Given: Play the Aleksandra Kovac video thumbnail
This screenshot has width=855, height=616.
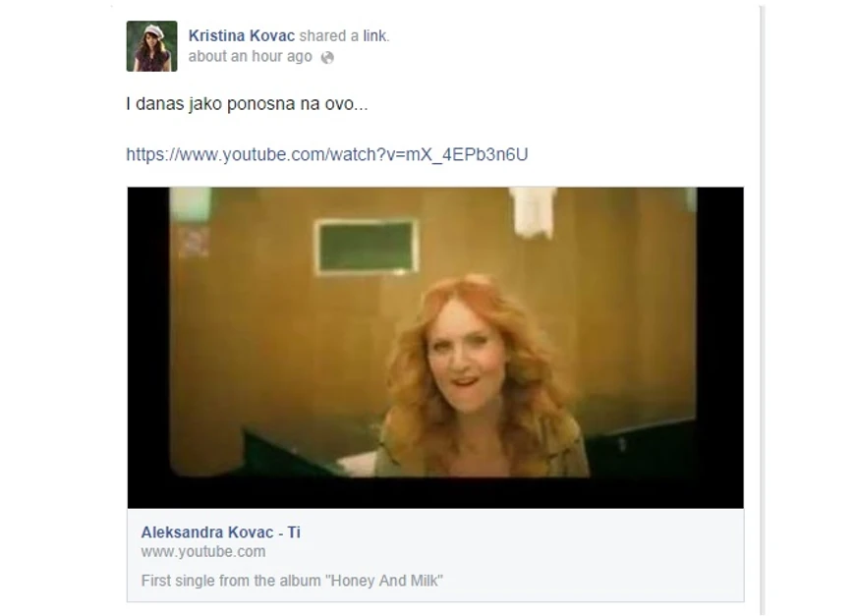Looking at the screenshot, I should point(435,347).
